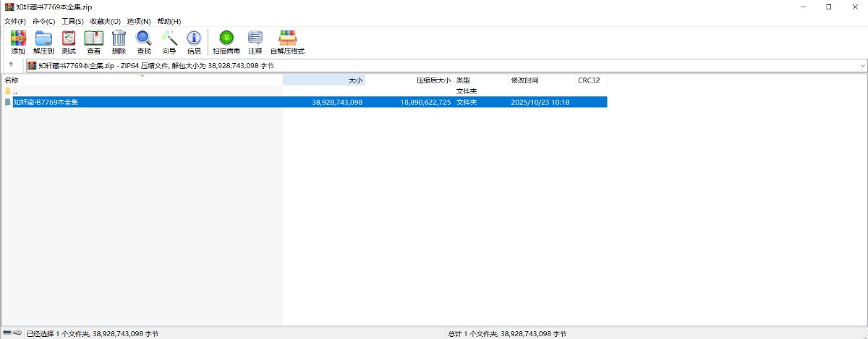This screenshot has height=339, width=868.
Task: Open the Comment (注释) toolbar icon
Action: click(x=255, y=42)
